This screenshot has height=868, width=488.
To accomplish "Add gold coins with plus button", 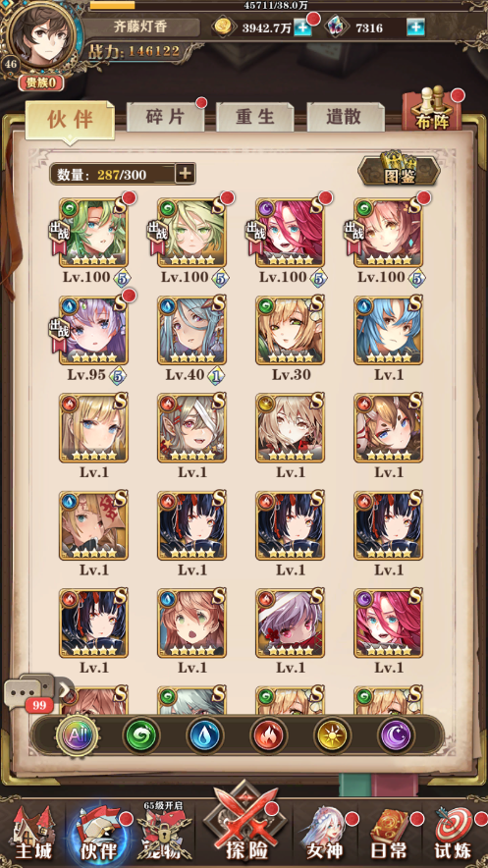I will pyautogui.click(x=302, y=27).
